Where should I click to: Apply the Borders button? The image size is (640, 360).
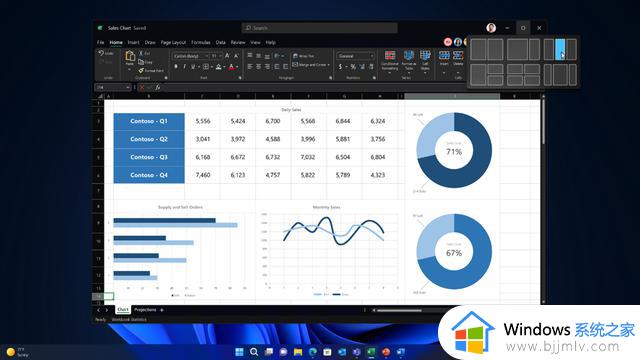[x=206, y=67]
